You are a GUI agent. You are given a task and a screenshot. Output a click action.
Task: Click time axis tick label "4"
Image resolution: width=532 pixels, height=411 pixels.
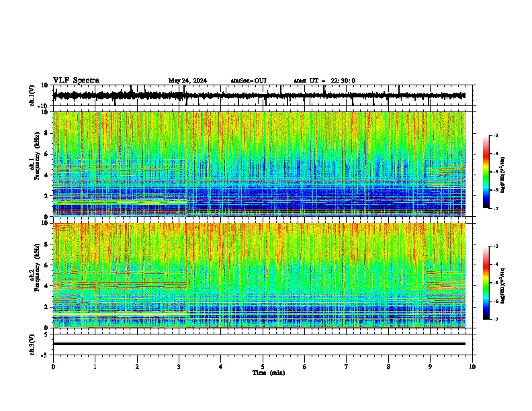click(221, 367)
